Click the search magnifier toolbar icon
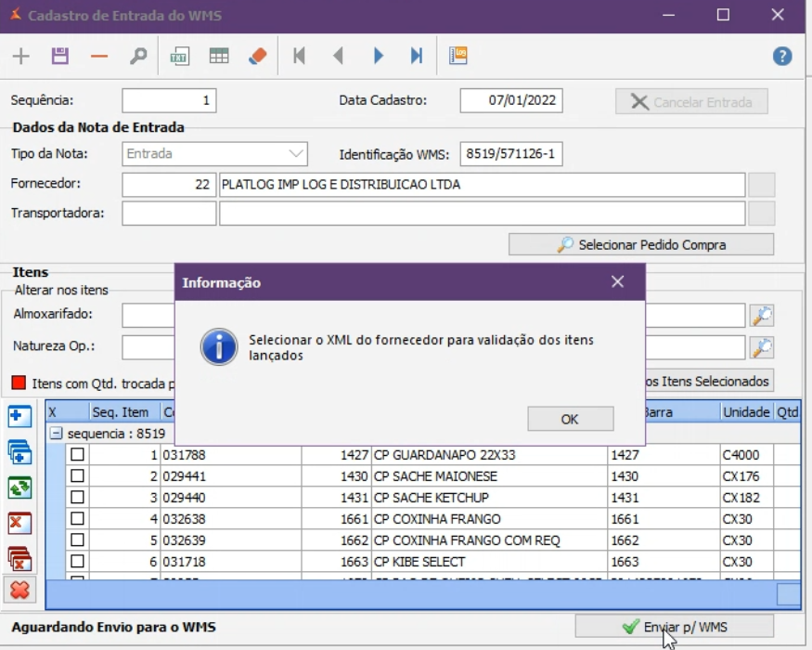Screen dimensions: 812x650 tap(138, 57)
